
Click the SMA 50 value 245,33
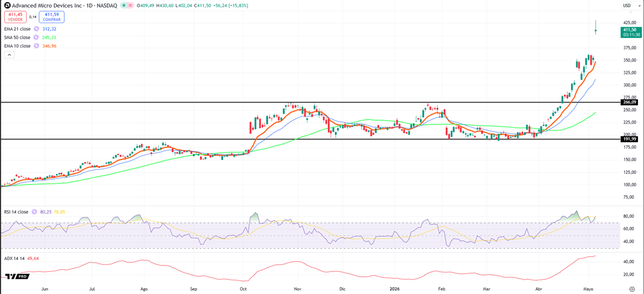pos(50,37)
